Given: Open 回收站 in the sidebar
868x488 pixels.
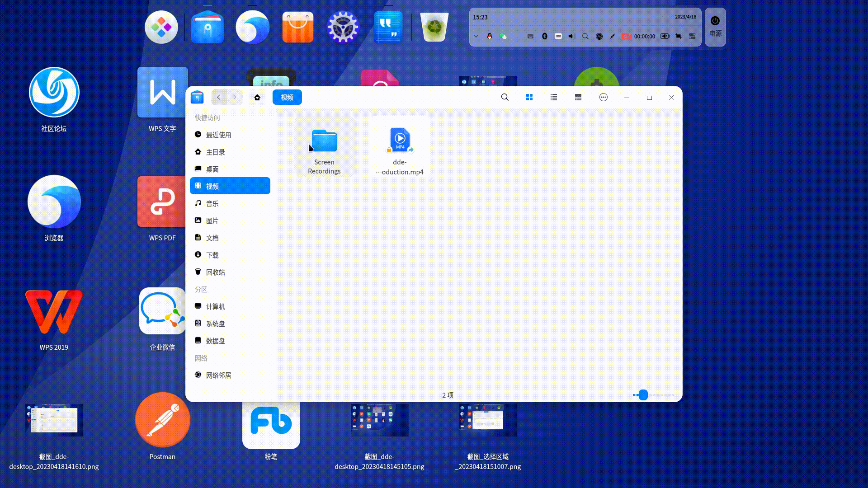Looking at the screenshot, I should [x=230, y=272].
